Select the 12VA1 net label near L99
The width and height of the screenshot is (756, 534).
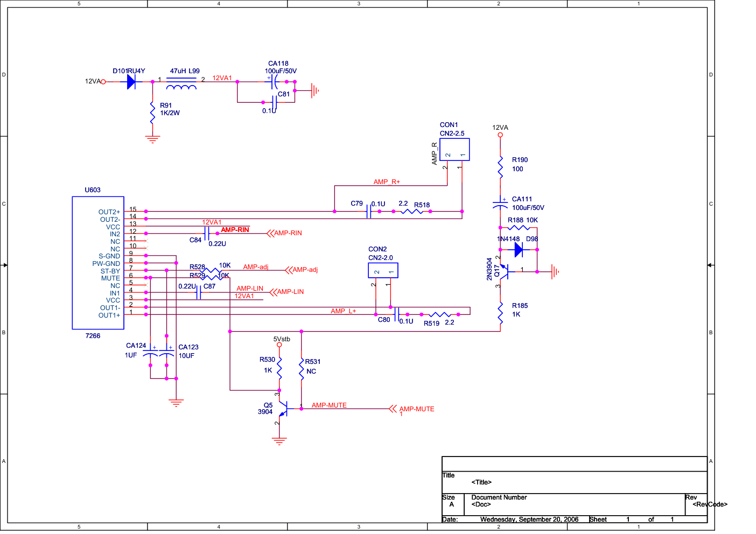[222, 78]
